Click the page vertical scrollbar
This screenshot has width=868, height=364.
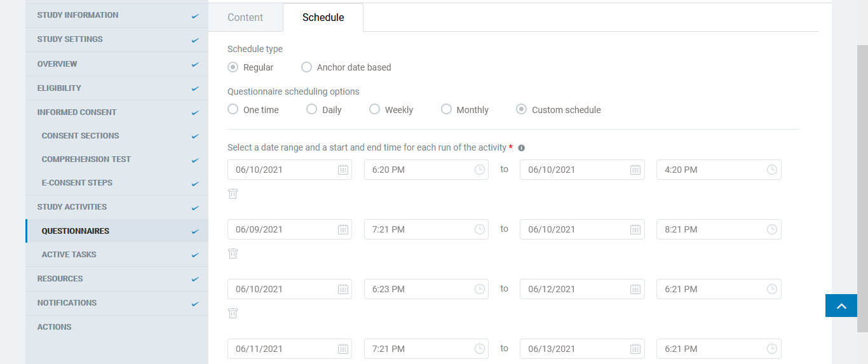click(862, 188)
